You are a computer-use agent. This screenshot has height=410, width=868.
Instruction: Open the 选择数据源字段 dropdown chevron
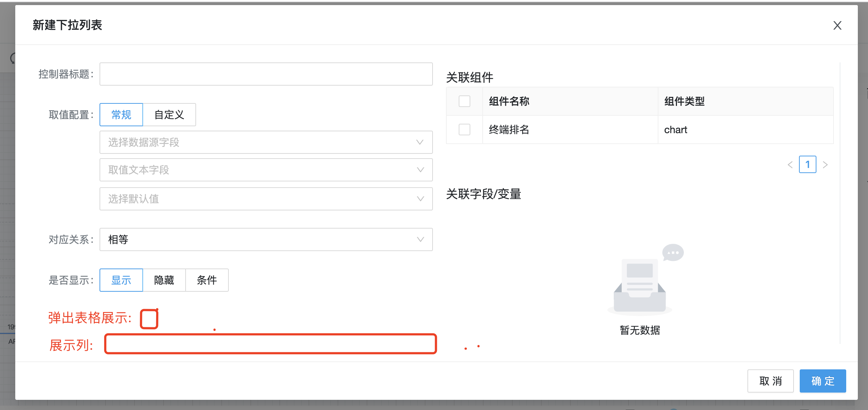(x=420, y=142)
